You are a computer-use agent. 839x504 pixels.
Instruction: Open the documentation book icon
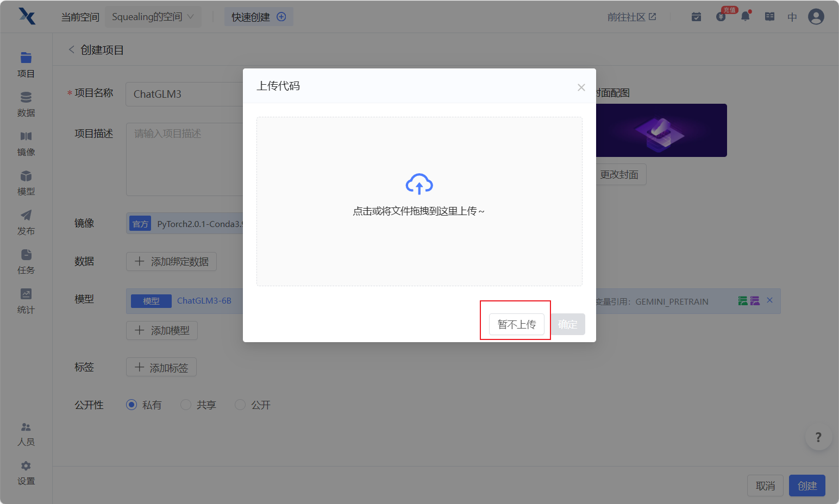point(769,17)
